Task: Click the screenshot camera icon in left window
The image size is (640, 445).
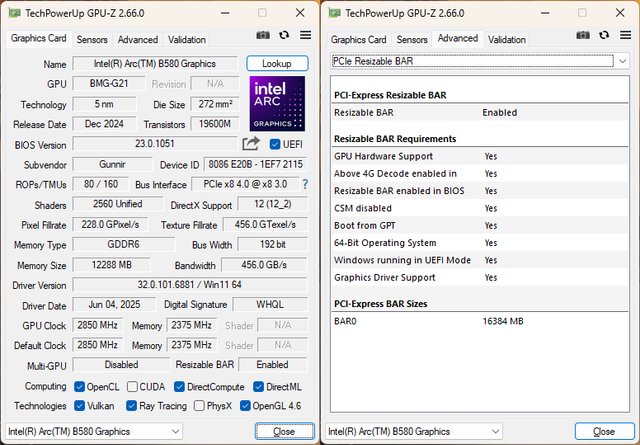Action: 263,36
